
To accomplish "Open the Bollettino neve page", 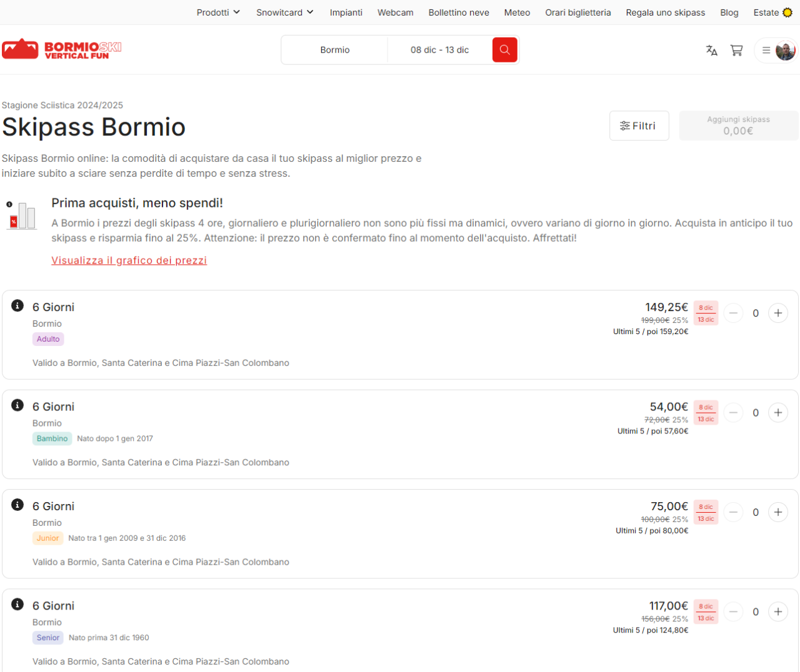I will pos(459,12).
